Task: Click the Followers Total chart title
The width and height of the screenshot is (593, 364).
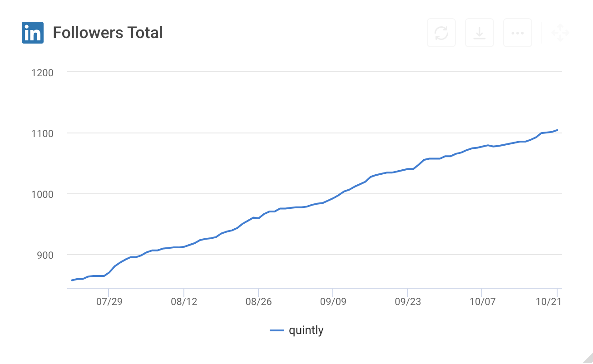Action: (109, 32)
